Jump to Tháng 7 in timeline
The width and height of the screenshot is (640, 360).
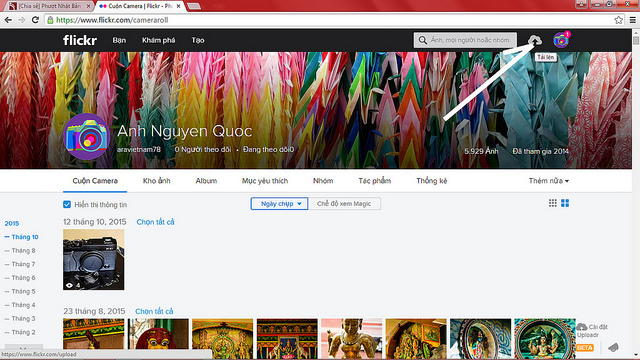click(x=23, y=264)
